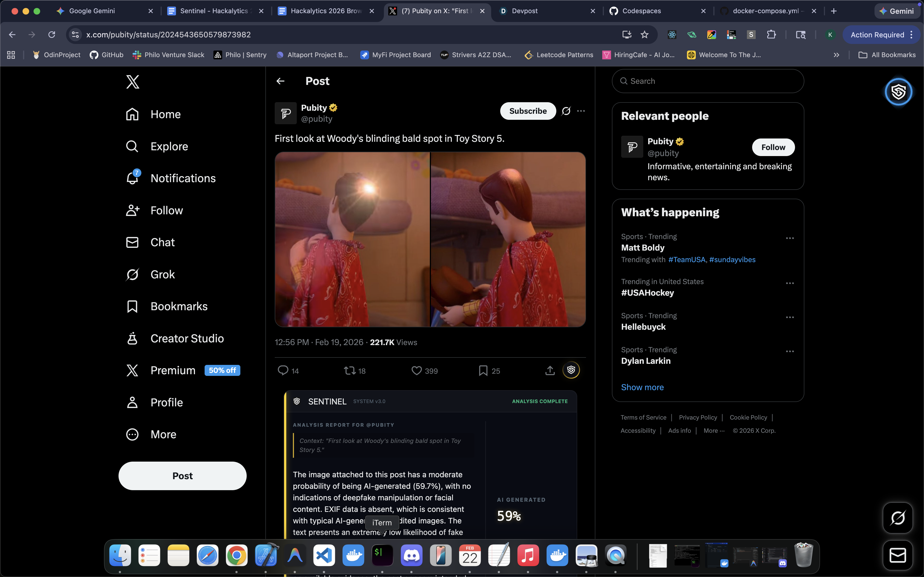Open the three-dot menu on the post

pyautogui.click(x=581, y=111)
